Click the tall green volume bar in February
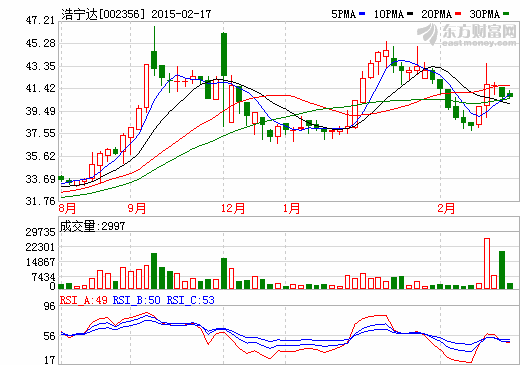Viewport: 520px width, 365px height. pyautogui.click(x=502, y=270)
